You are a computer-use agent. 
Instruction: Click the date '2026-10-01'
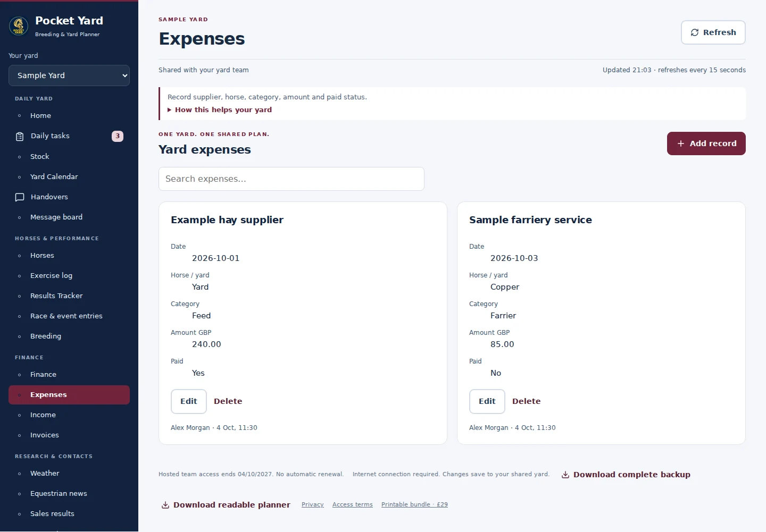(215, 258)
